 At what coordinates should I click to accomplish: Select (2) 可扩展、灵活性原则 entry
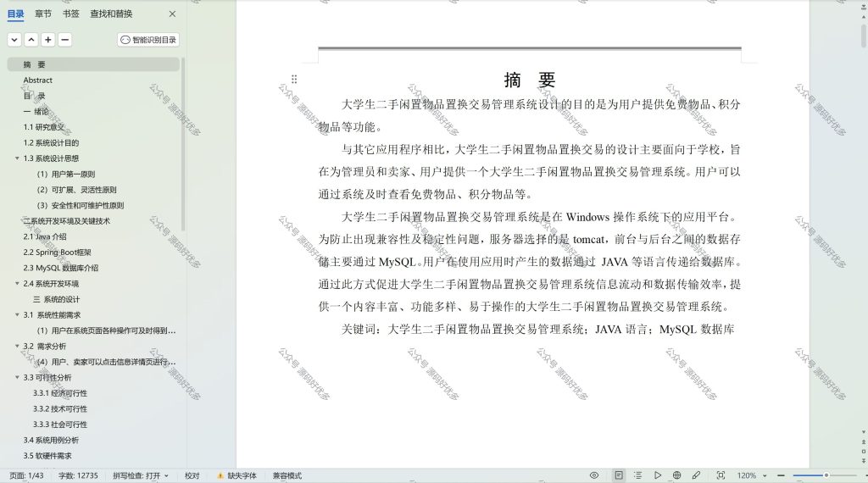point(77,190)
